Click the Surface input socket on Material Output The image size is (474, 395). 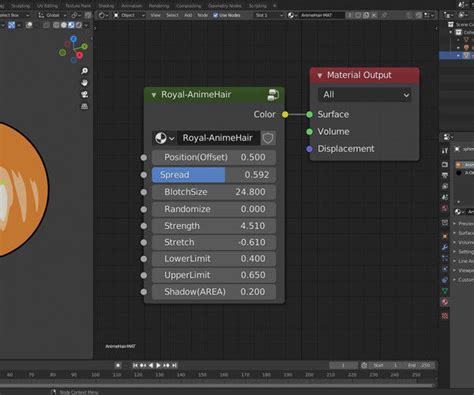310,115
